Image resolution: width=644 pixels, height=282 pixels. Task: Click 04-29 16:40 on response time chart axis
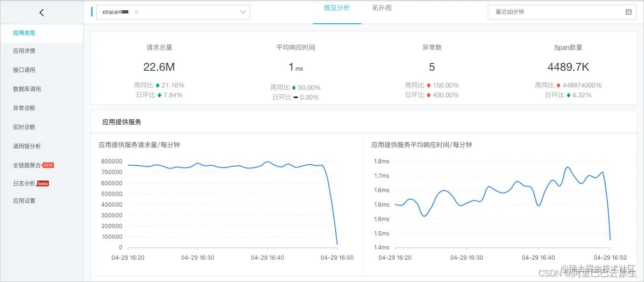[538, 257]
